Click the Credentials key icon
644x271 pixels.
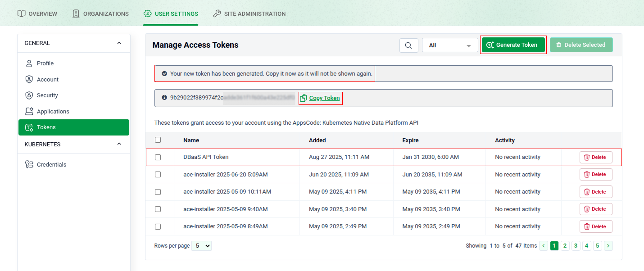29,164
